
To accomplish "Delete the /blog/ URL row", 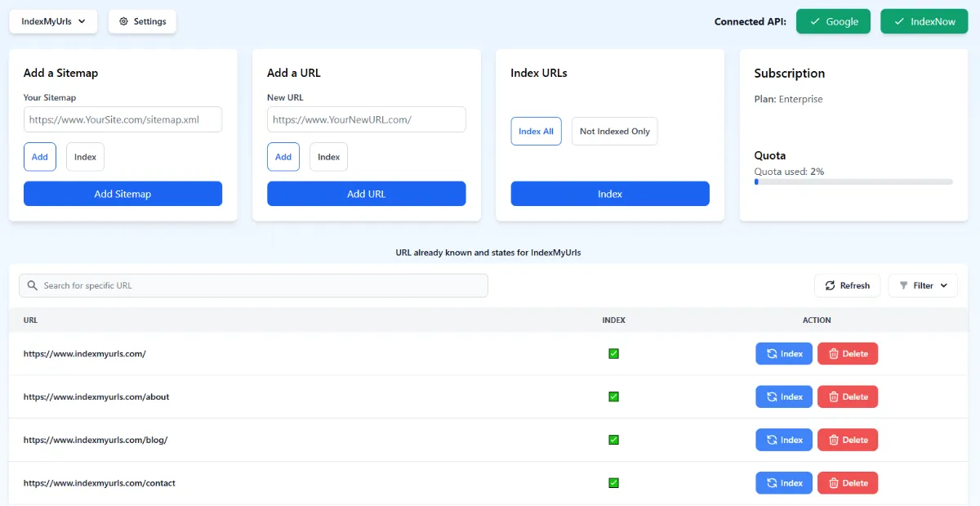I will [848, 440].
